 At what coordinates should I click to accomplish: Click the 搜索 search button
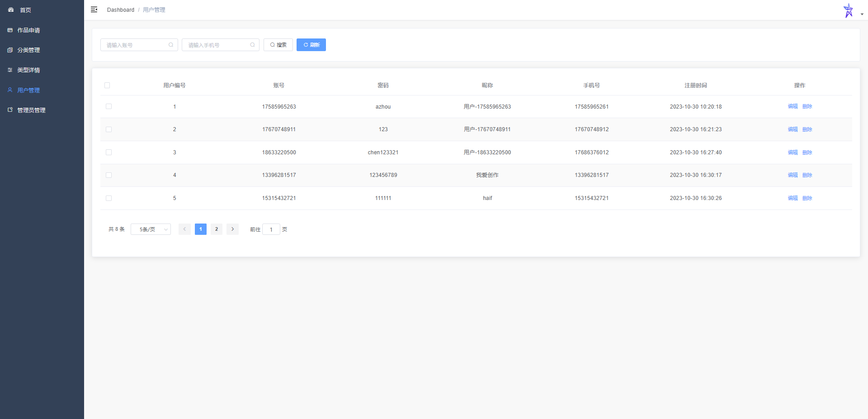tap(278, 45)
